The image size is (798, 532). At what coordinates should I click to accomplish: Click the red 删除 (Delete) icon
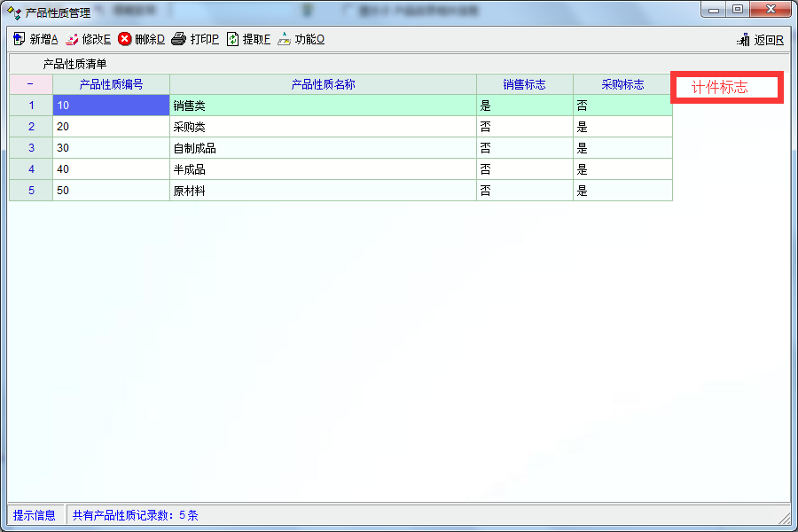[125, 39]
